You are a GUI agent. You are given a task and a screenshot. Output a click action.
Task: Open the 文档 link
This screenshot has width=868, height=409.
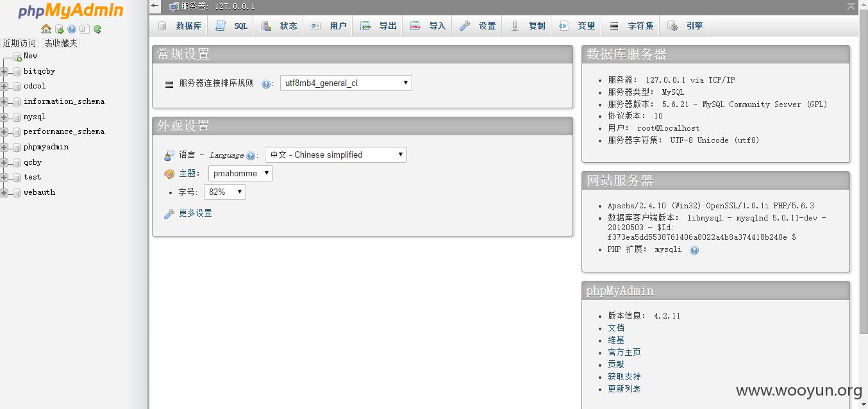[616, 328]
